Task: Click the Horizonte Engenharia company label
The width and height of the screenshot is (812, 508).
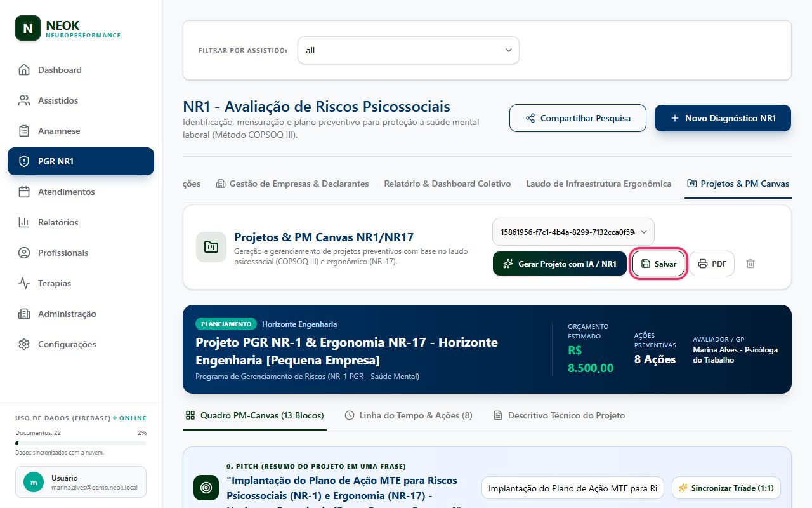Action: tap(299, 324)
